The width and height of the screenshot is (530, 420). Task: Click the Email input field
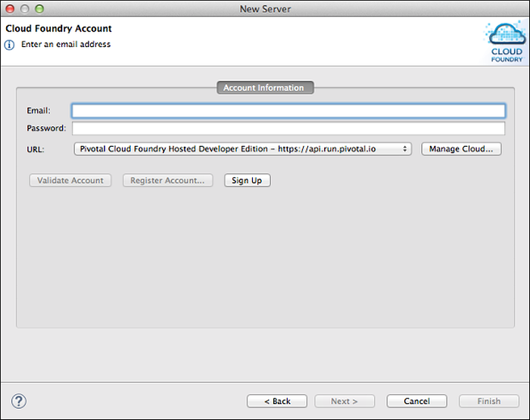point(288,110)
